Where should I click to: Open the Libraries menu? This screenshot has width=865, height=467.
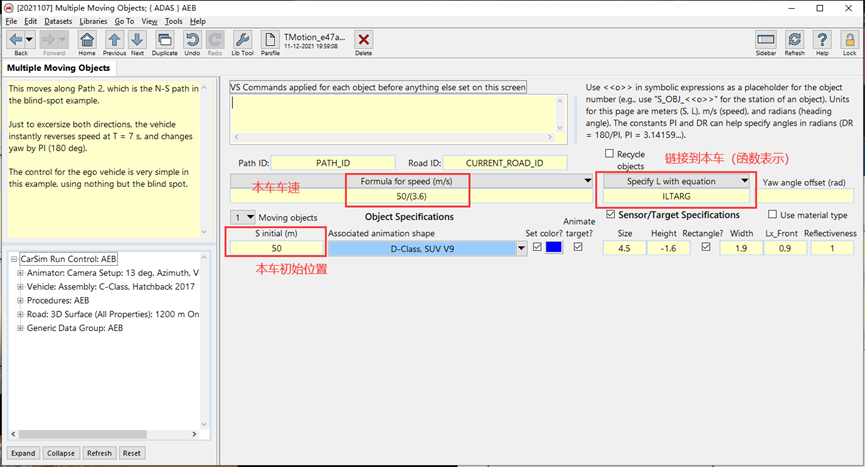[93, 21]
